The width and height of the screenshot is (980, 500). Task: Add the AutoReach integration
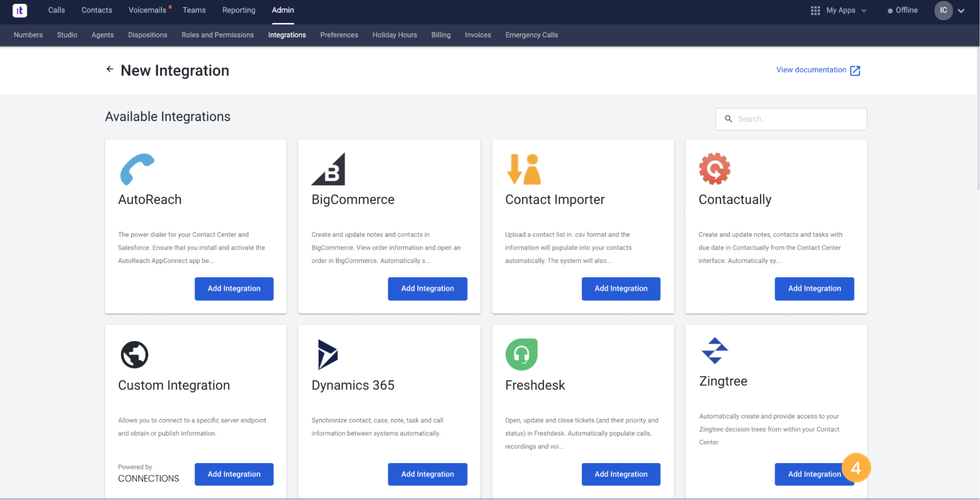(x=234, y=289)
